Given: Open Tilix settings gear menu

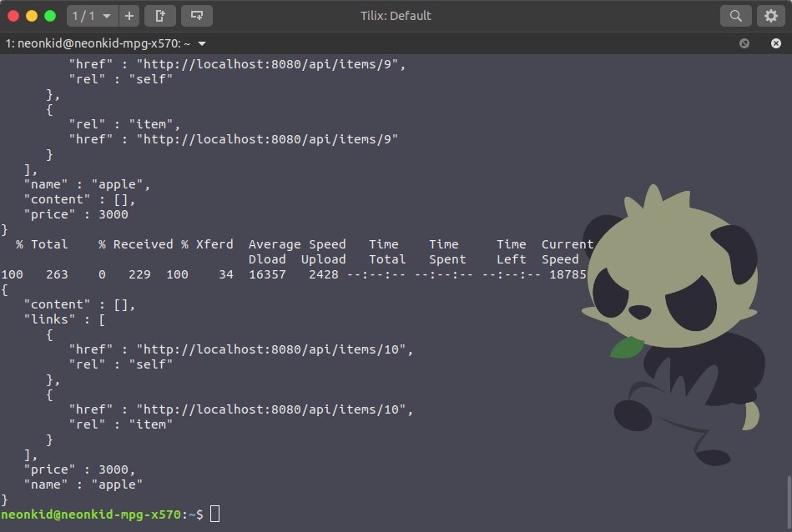Looking at the screenshot, I should pyautogui.click(x=771, y=16).
